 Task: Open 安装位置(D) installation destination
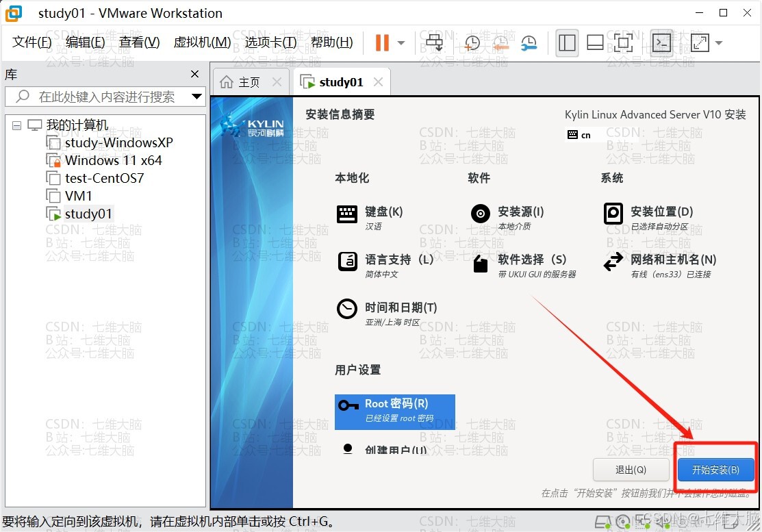coord(648,216)
